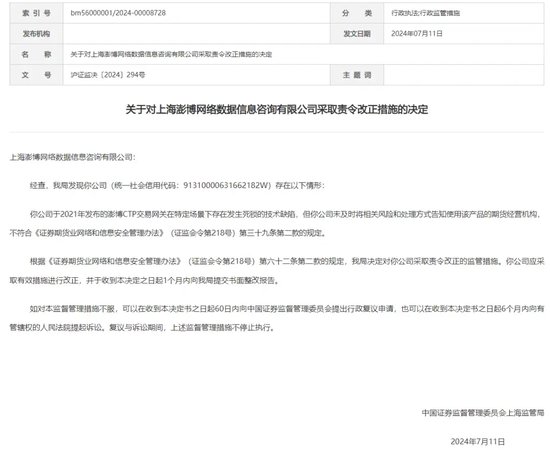
Task: Select document number 沪证监决〔2024〕294号
Action: [x=108, y=75]
